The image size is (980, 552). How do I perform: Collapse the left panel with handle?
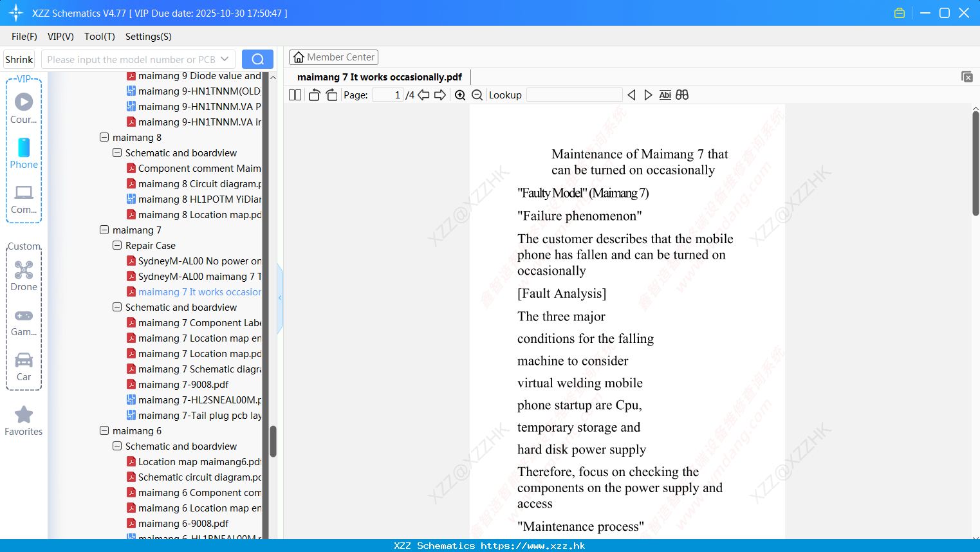coord(280,298)
